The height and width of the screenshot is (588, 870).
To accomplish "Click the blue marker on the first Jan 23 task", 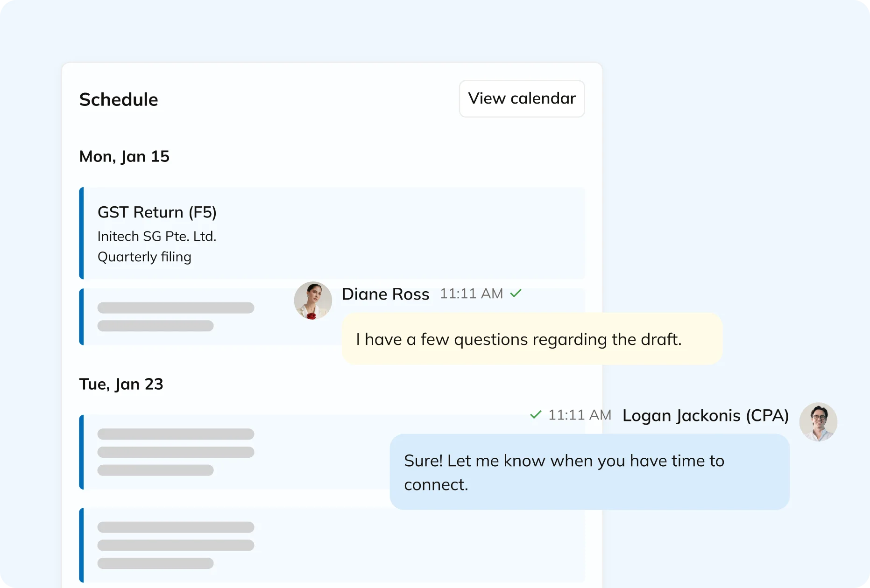I will 81,452.
